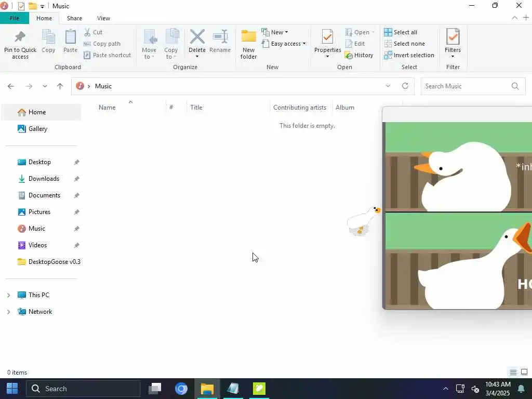Choose Copy path
The width and height of the screenshot is (532, 399).
102,44
